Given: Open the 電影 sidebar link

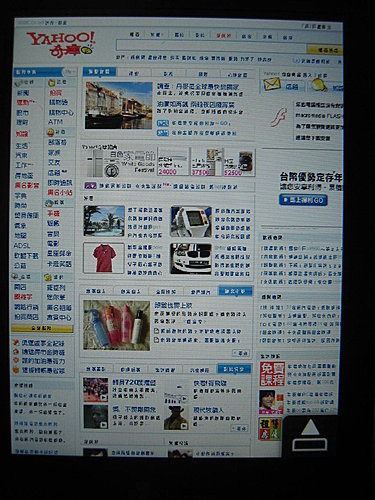Looking at the screenshot, I should [53, 244].
